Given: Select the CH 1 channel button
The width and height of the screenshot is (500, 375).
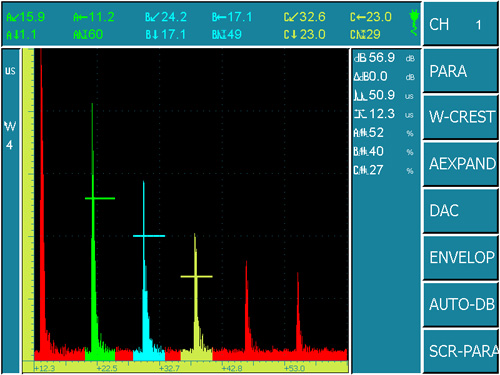Looking at the screenshot, I should [x=460, y=24].
